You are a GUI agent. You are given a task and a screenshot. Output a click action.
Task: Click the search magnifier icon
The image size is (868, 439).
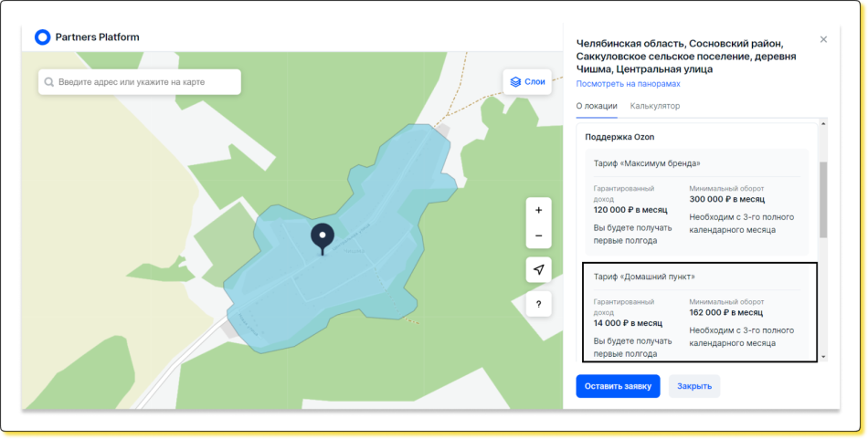49,82
